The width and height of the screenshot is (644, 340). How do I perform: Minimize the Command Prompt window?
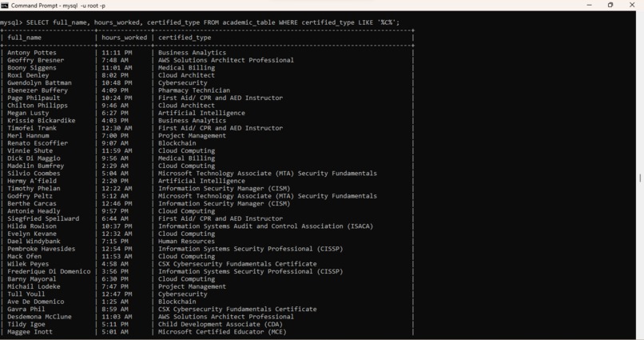click(x=590, y=5)
